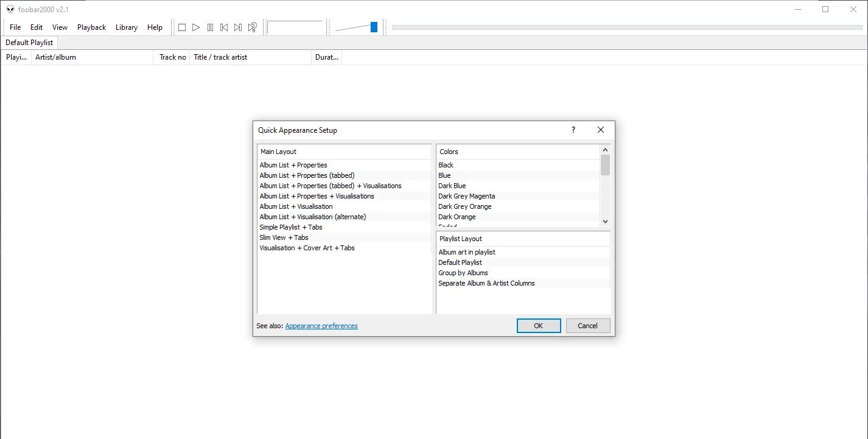The image size is (868, 439).
Task: Open the File menu
Action: (15, 27)
